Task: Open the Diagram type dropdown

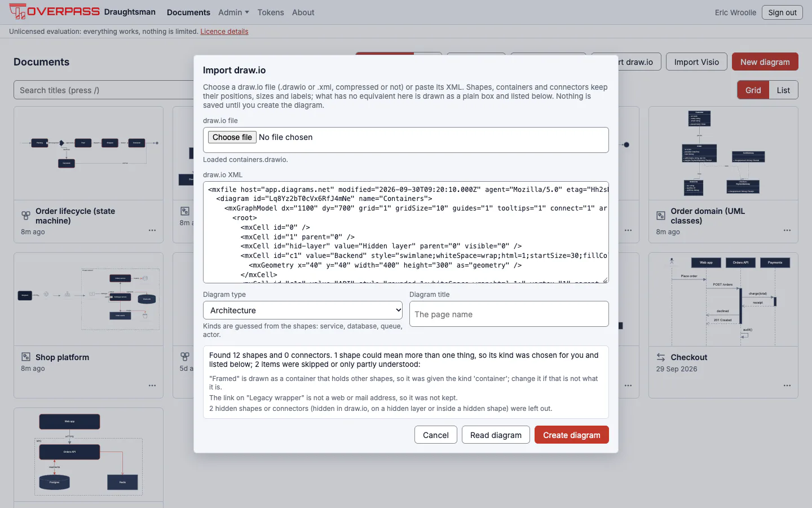Action: [x=303, y=310]
